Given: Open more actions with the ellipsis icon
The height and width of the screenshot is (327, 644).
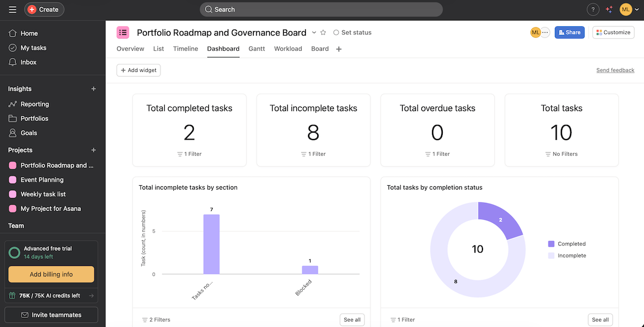Looking at the screenshot, I should (x=545, y=32).
